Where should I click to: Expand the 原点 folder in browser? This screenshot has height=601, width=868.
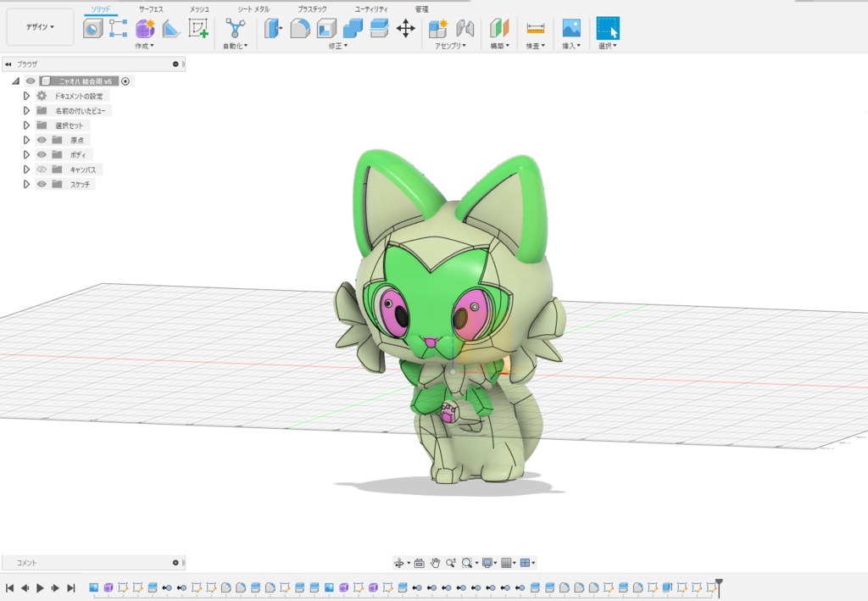pyautogui.click(x=26, y=140)
